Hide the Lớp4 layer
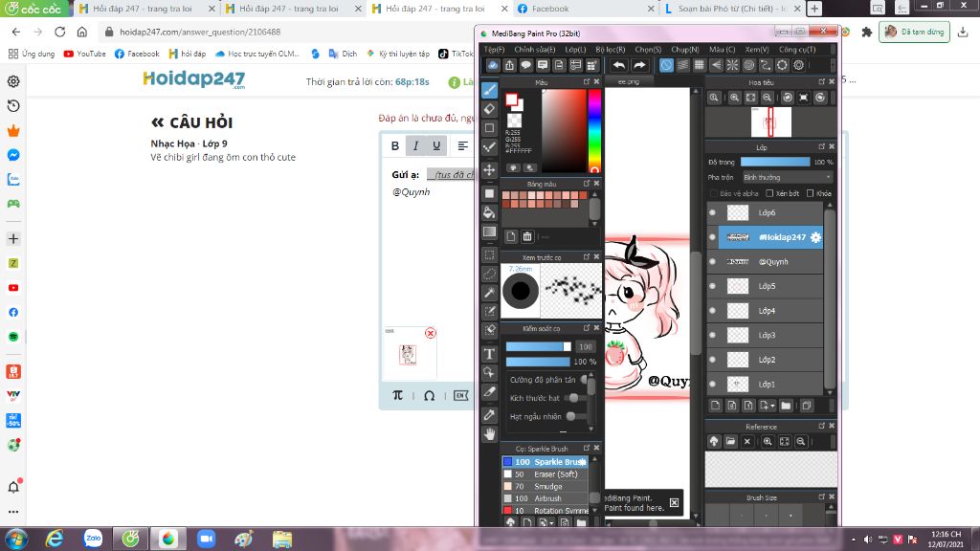 click(712, 311)
